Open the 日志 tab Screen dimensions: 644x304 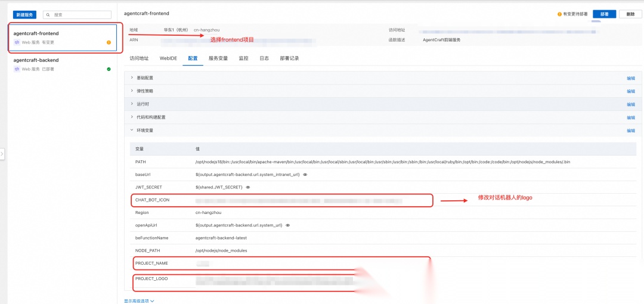tap(264, 58)
